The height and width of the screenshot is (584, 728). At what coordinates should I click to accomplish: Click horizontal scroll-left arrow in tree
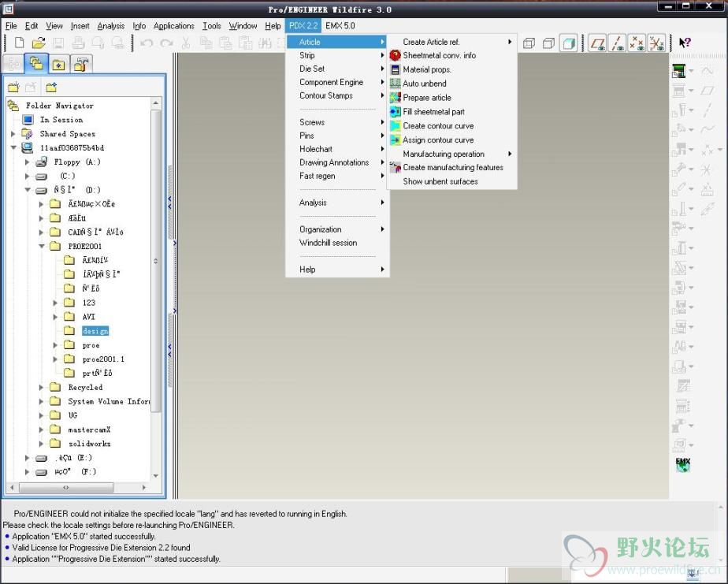click(x=12, y=487)
